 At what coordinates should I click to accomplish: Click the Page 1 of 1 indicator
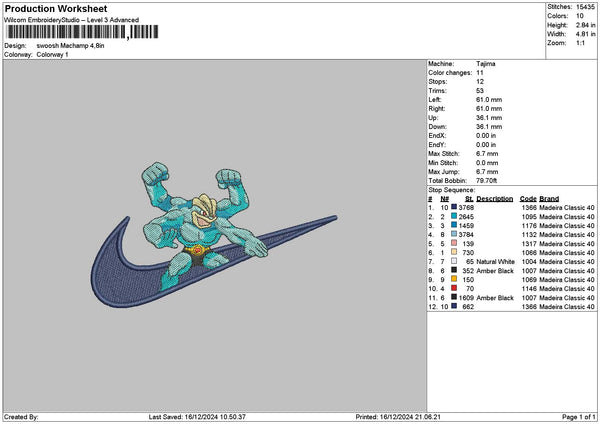[579, 417]
